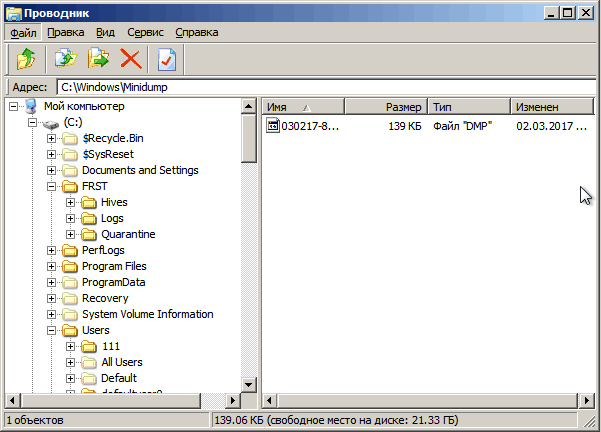Select Documents and Settings tree label
The height and width of the screenshot is (432, 601).
(x=140, y=170)
